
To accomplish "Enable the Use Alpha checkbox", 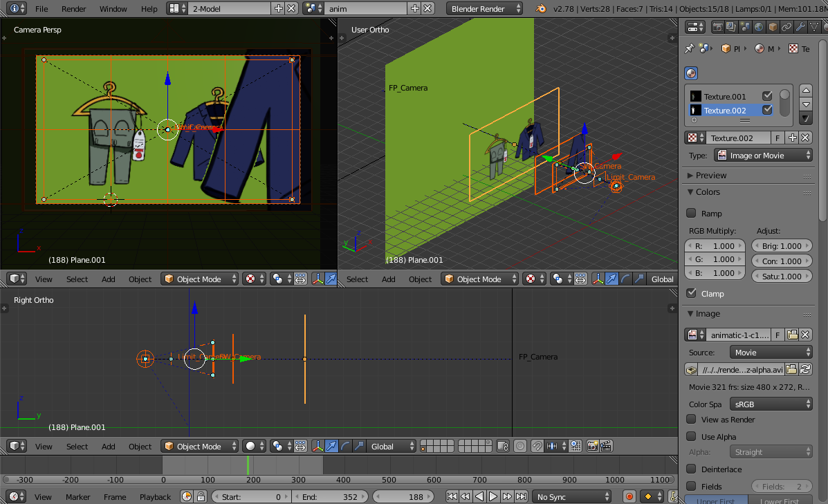I will [691, 436].
